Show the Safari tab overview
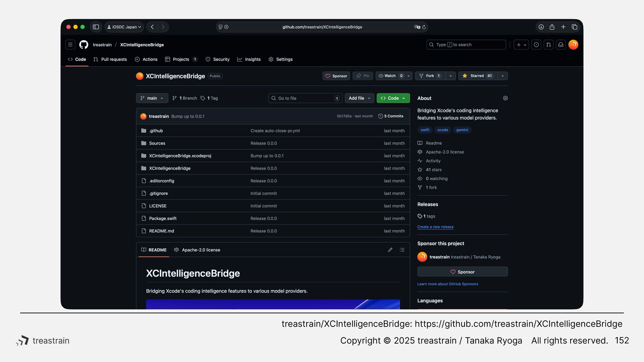The width and height of the screenshot is (644, 362). 575,27
